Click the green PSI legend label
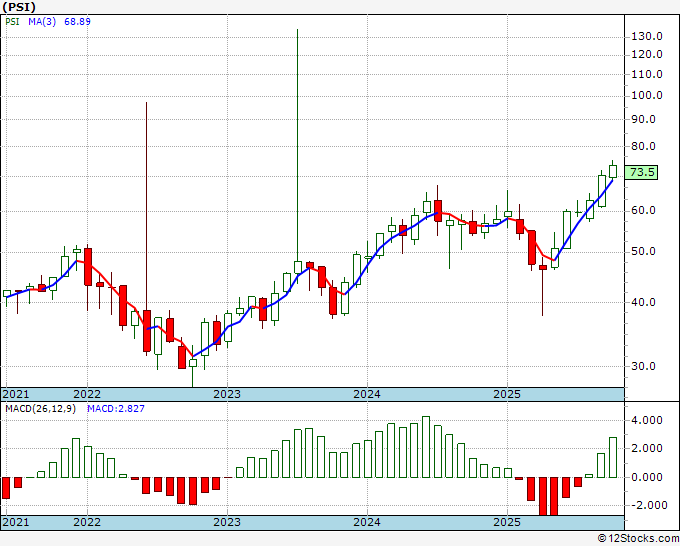 tap(12, 21)
